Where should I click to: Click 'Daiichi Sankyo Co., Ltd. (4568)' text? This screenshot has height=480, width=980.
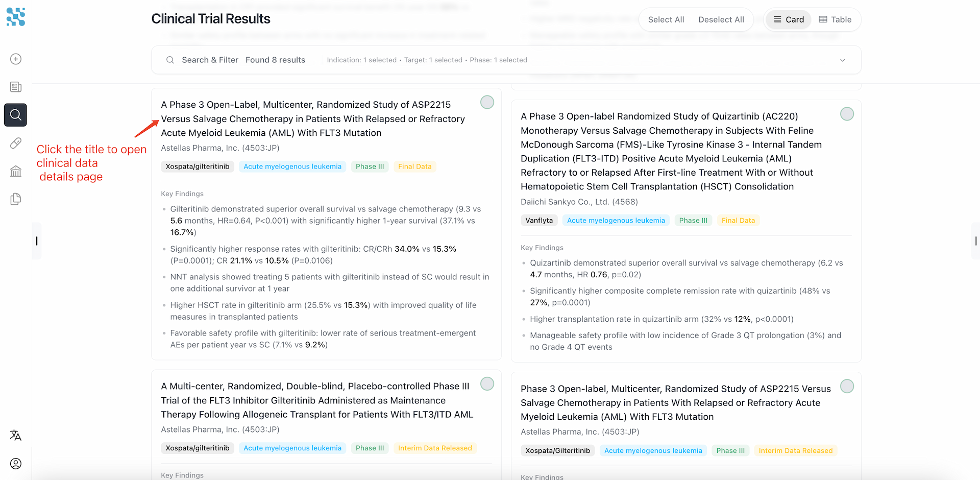click(579, 202)
